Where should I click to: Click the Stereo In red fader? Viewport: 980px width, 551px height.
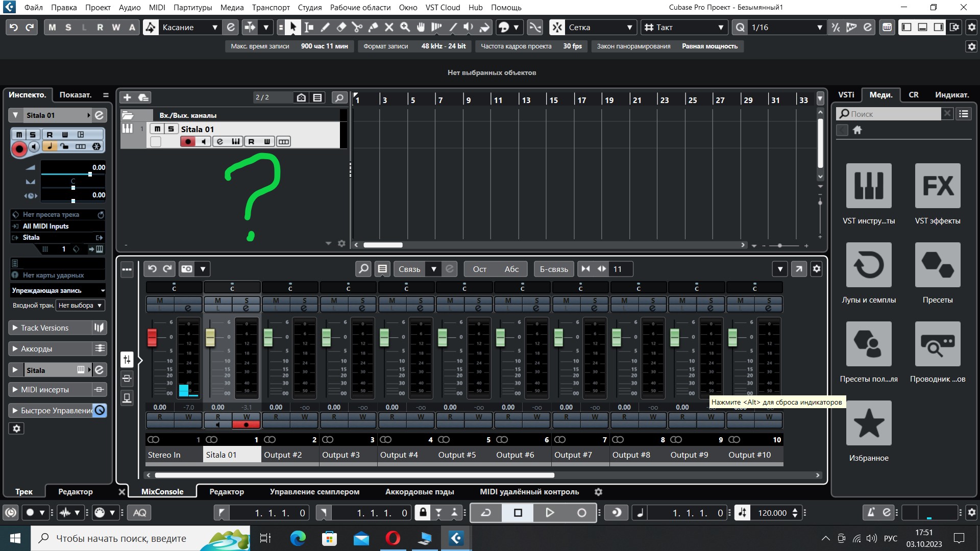[x=152, y=337]
